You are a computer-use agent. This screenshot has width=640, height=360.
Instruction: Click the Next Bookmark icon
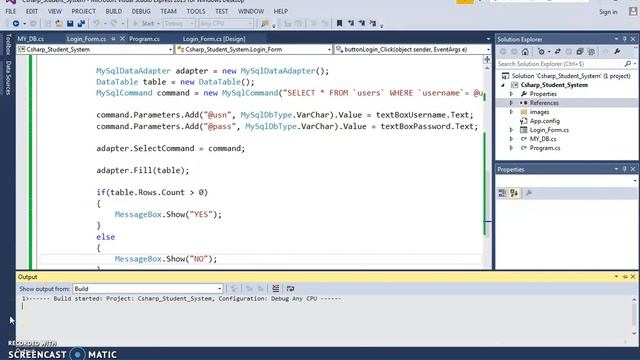click(362, 23)
